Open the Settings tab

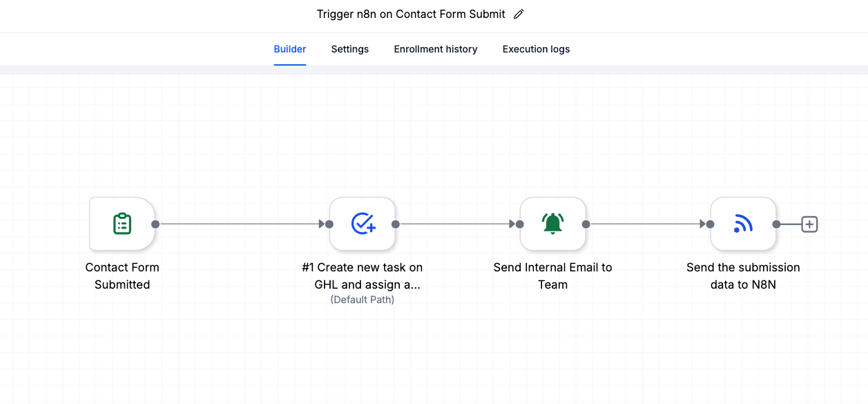[x=350, y=49]
